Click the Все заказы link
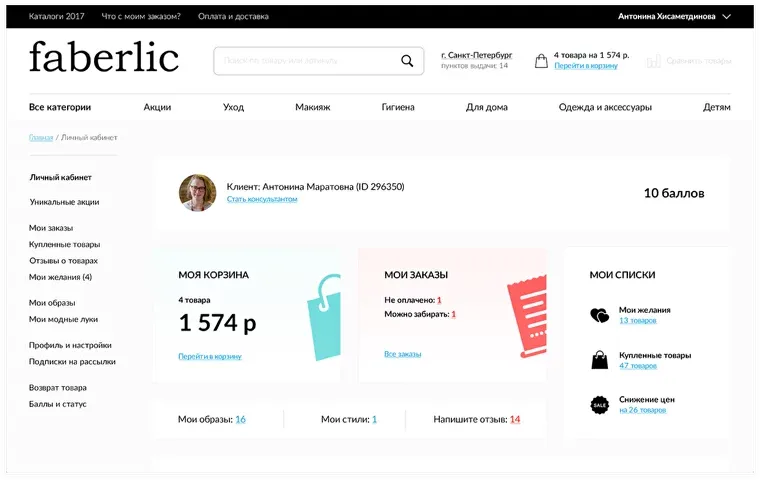This screenshot has height=480, width=760. pyautogui.click(x=402, y=354)
